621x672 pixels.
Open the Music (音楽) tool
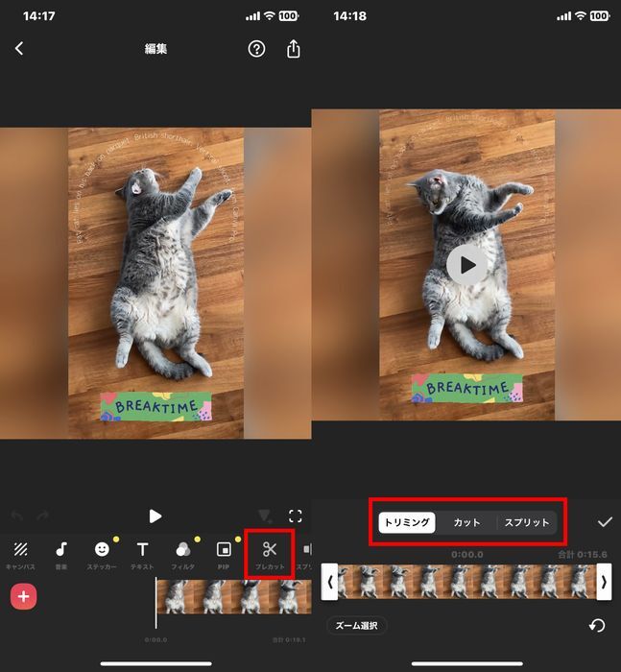tap(61, 554)
